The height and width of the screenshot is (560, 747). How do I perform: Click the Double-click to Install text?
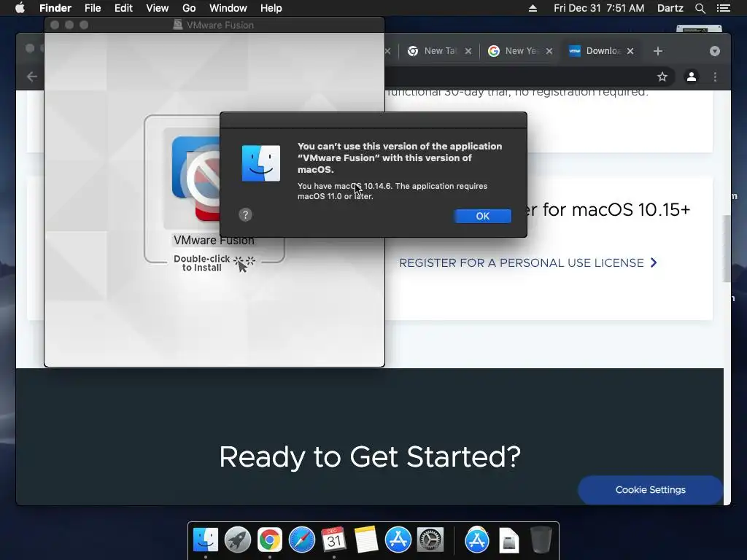coord(201,262)
